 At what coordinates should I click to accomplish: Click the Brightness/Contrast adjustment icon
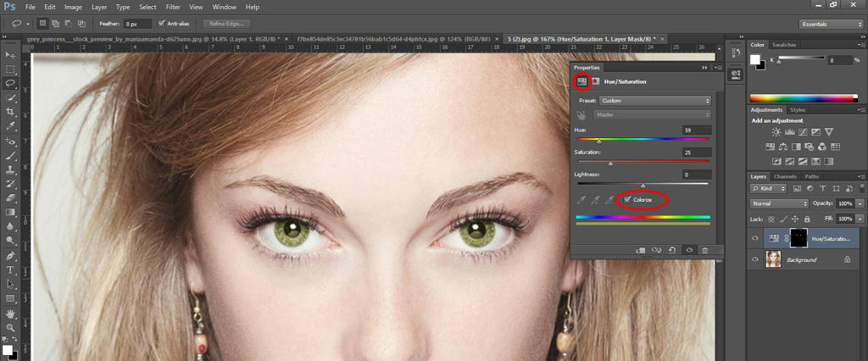(776, 132)
